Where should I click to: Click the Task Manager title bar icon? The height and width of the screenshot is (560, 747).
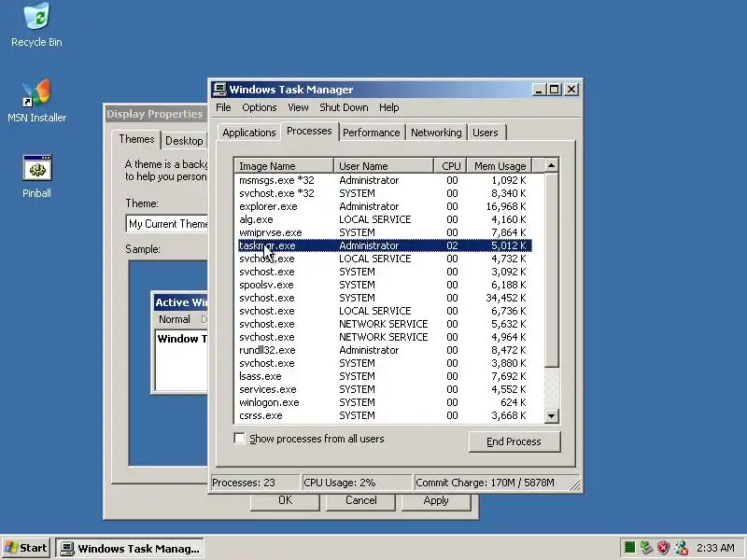(219, 89)
